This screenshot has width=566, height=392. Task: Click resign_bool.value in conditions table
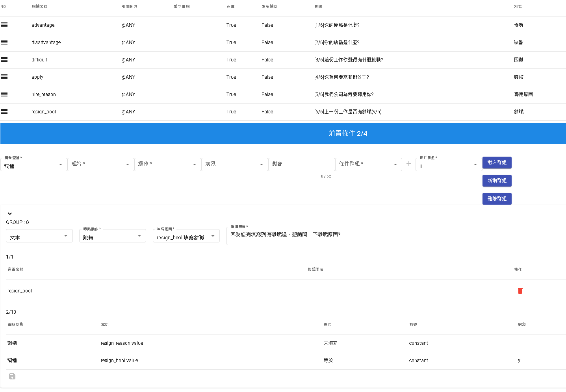pyautogui.click(x=119, y=361)
